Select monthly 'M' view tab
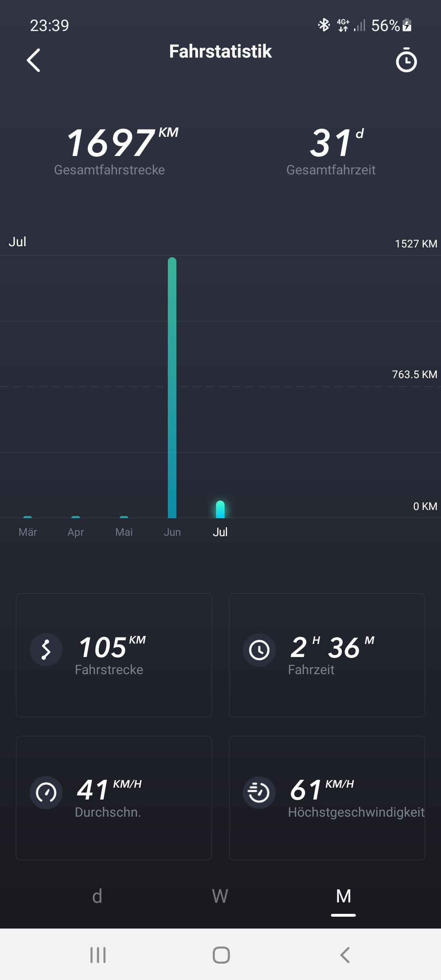This screenshot has width=441, height=980. (343, 896)
